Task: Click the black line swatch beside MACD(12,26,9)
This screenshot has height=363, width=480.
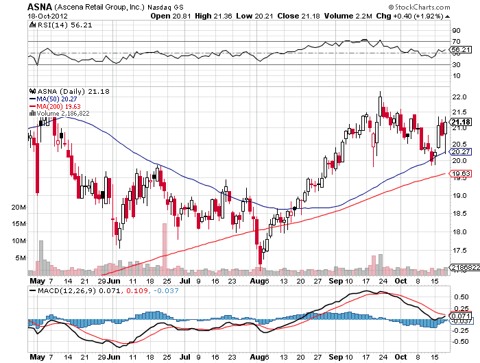Action: 32,291
